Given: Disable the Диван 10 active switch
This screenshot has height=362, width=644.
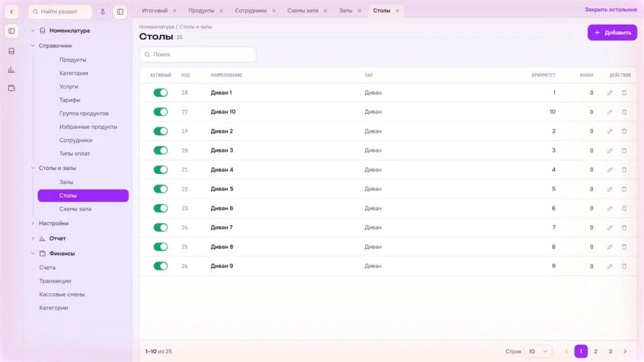Looking at the screenshot, I should 161,112.
